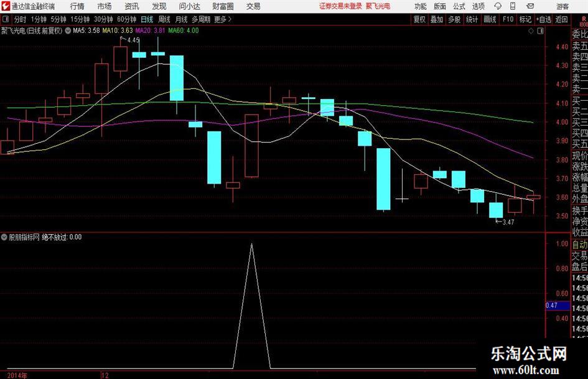Click the 4.45 high price label
Image resolution: width=588 pixels, height=379 pixels.
[133, 40]
